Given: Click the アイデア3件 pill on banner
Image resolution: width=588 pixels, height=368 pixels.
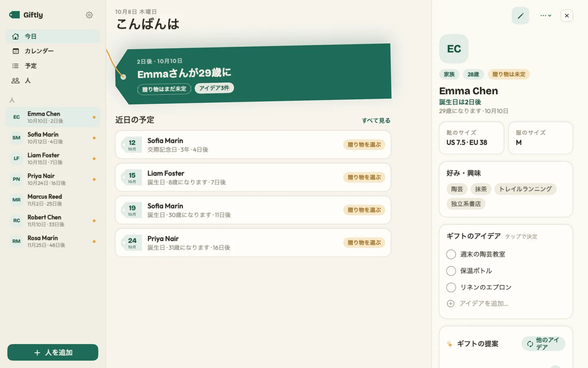Looking at the screenshot, I should [214, 88].
